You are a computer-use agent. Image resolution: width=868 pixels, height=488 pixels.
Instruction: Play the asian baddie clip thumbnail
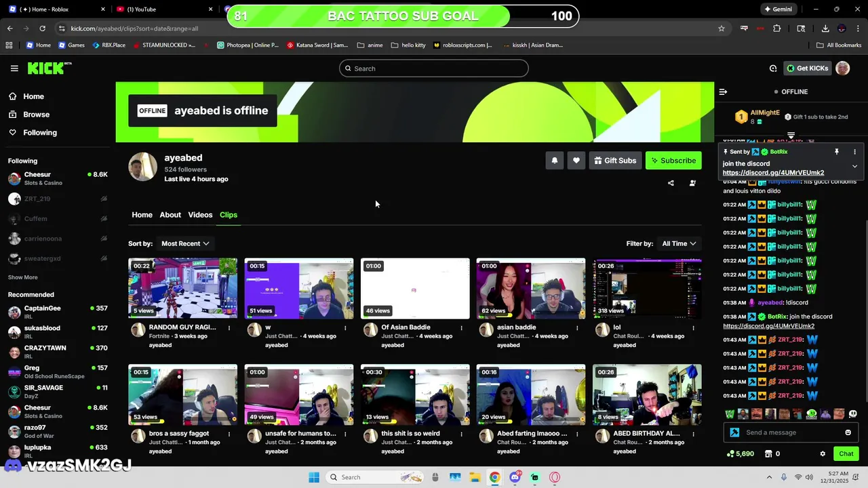click(x=531, y=288)
